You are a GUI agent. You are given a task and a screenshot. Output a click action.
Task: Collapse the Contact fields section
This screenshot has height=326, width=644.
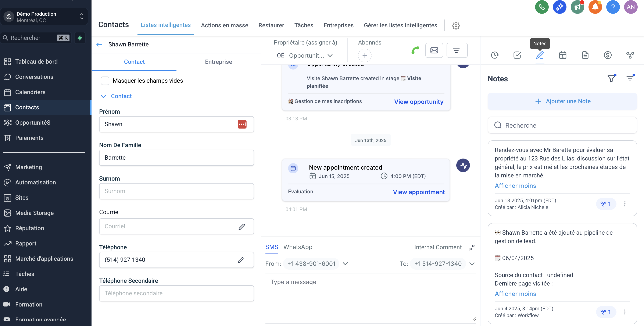103,96
